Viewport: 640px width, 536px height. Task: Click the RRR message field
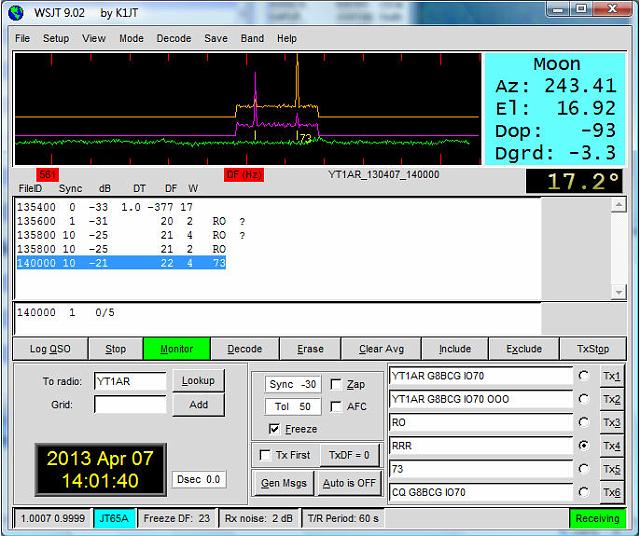click(x=481, y=445)
